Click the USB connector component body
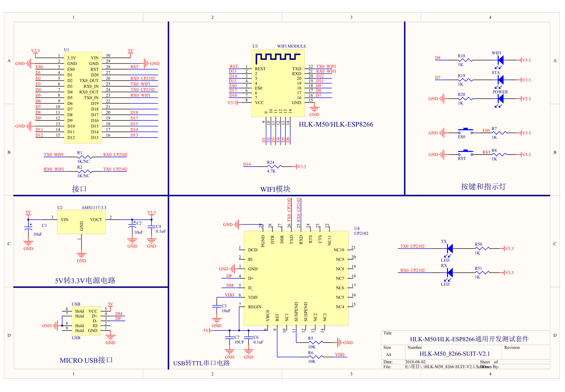This screenshot has width=565, height=392. point(86,321)
